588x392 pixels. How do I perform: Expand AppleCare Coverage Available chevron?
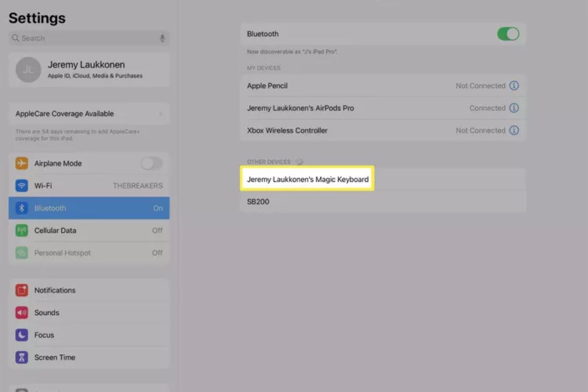click(x=160, y=114)
